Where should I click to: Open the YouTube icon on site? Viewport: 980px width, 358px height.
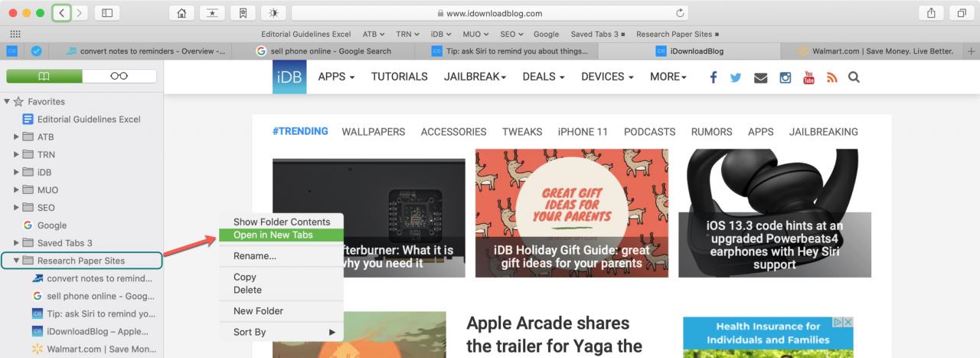808,77
